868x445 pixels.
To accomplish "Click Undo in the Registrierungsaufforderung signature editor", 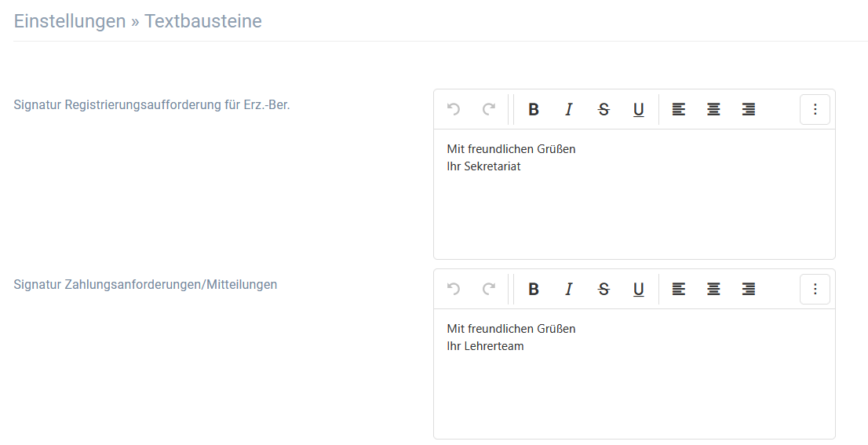I will coord(454,110).
